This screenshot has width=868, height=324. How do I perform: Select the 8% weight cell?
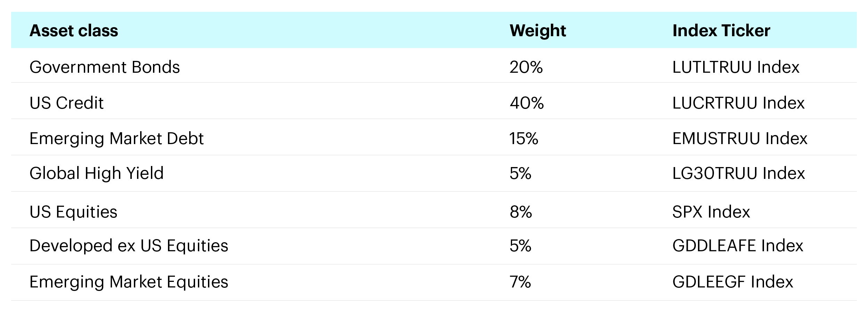click(521, 212)
